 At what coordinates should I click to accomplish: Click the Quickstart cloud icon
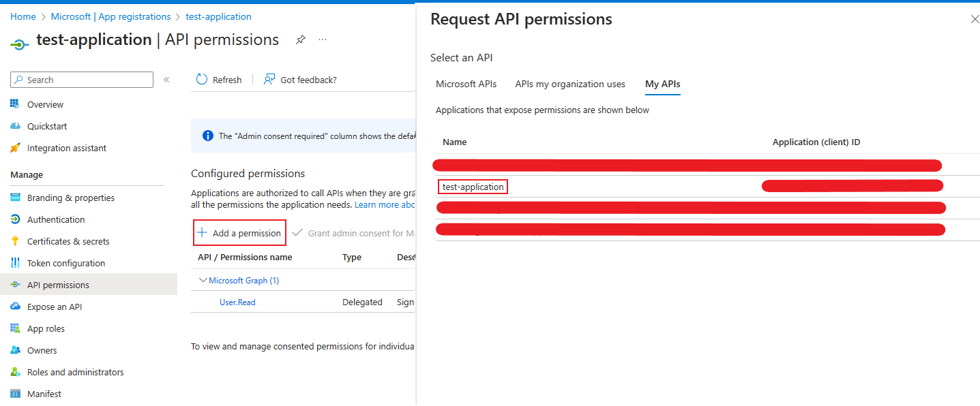(15, 126)
